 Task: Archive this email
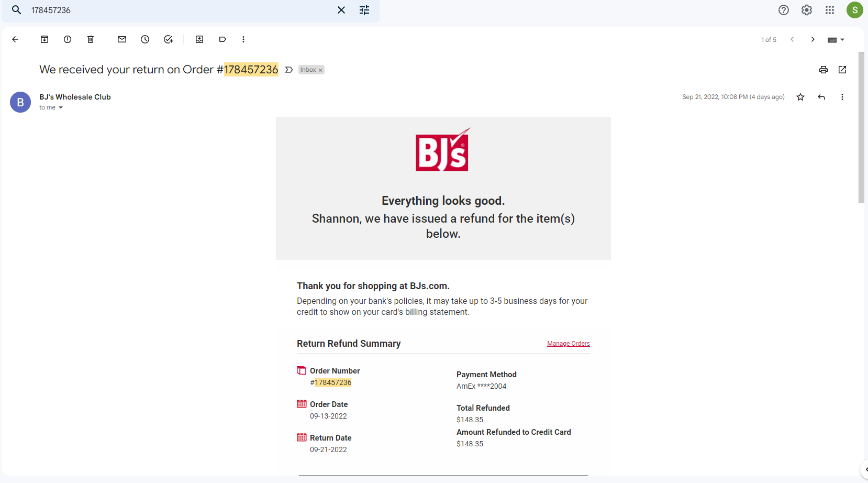[44, 39]
